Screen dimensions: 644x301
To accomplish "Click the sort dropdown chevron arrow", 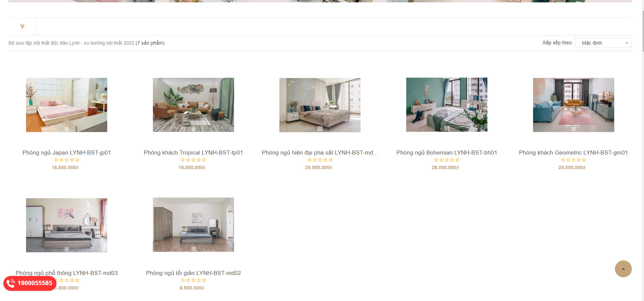I will coord(626,43).
